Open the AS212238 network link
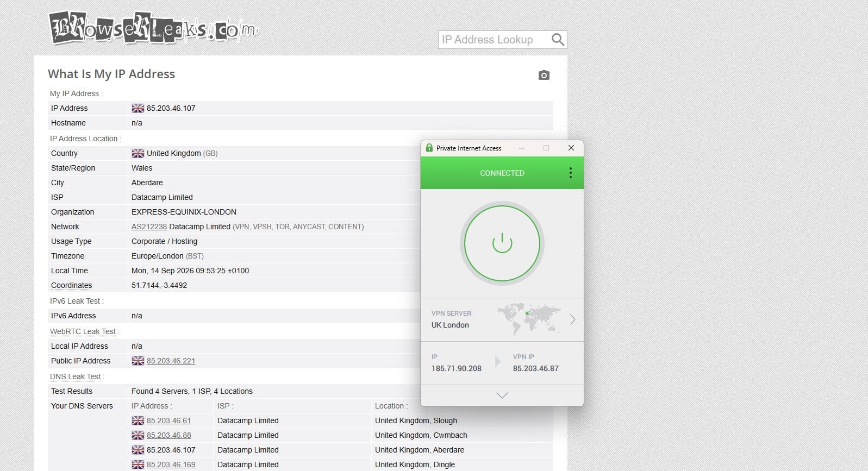Screen dimensions: 868x471 pyautogui.click(x=149, y=227)
